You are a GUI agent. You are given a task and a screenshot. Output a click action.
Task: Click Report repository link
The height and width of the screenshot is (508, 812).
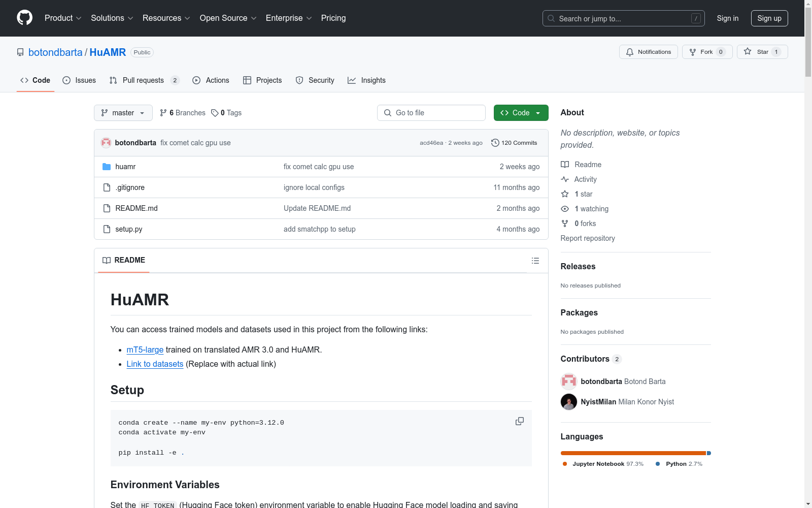(588, 238)
